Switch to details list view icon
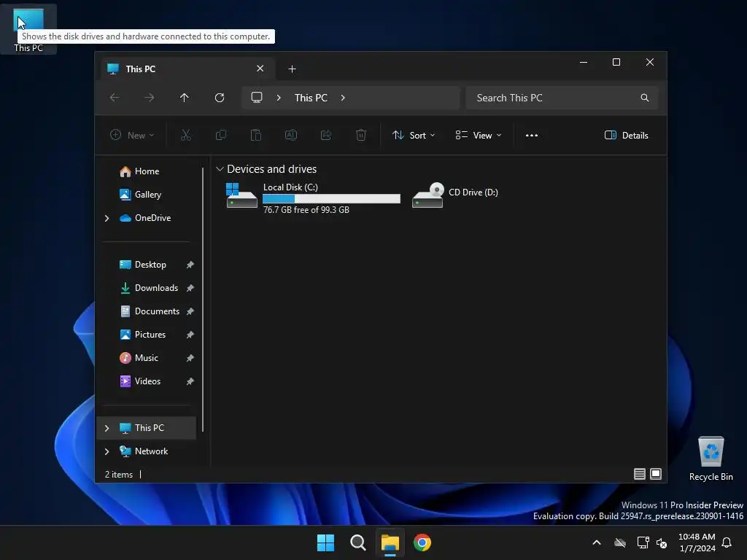747x560 pixels. tap(639, 474)
